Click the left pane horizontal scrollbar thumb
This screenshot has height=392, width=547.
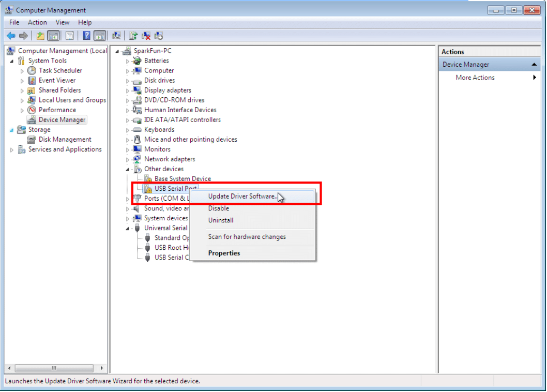click(54, 368)
